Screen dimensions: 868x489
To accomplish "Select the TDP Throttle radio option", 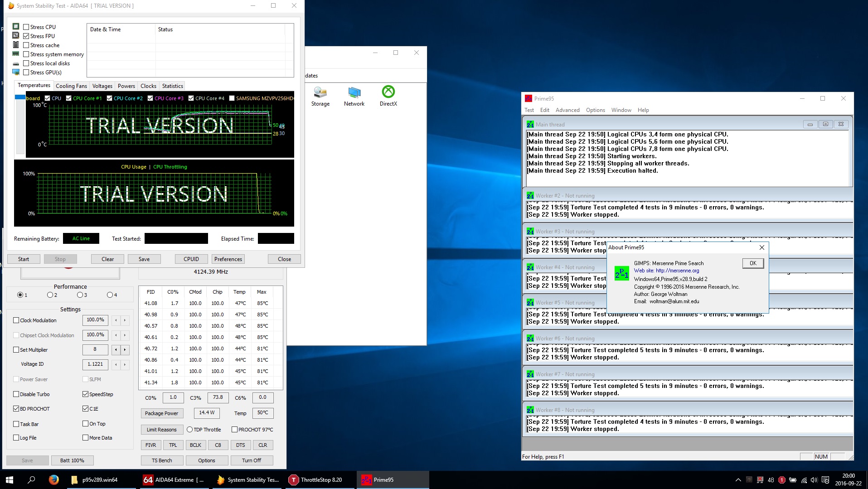I will (x=189, y=430).
